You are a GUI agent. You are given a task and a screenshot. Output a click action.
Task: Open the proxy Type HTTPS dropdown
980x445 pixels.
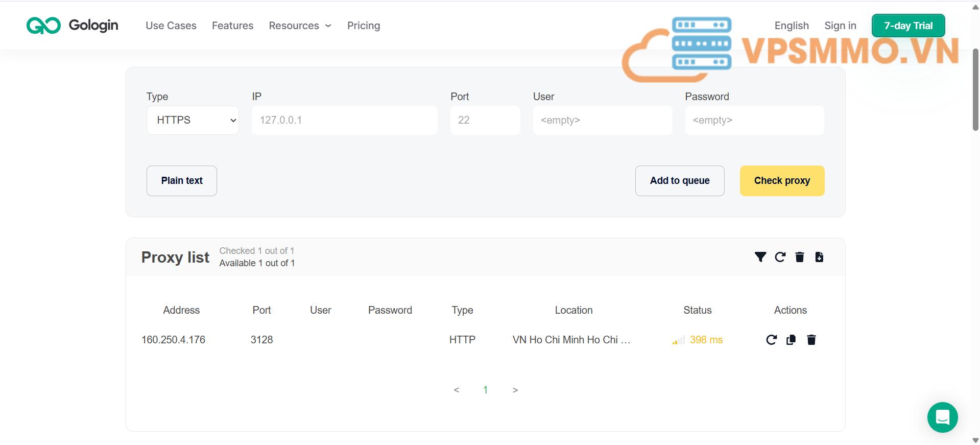click(x=193, y=121)
